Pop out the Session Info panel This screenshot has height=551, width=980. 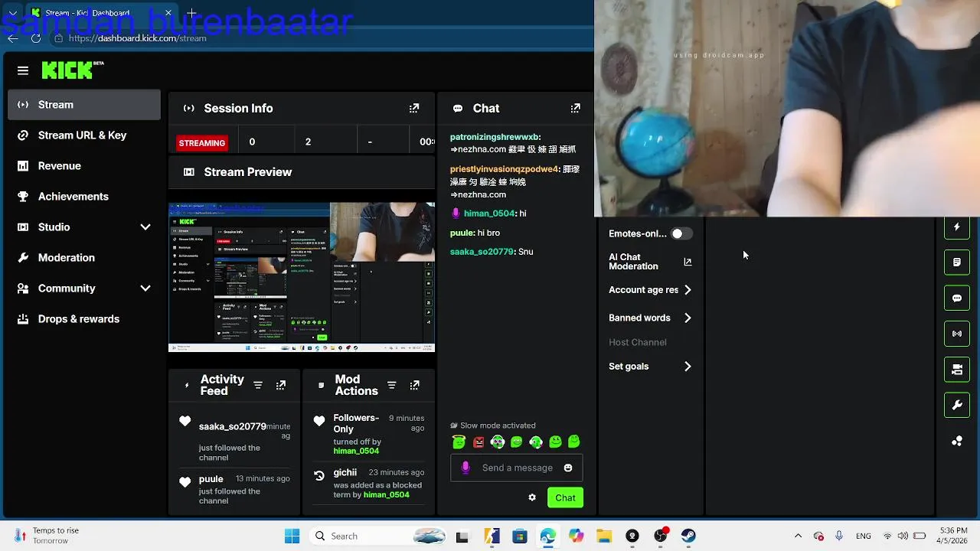414,108
